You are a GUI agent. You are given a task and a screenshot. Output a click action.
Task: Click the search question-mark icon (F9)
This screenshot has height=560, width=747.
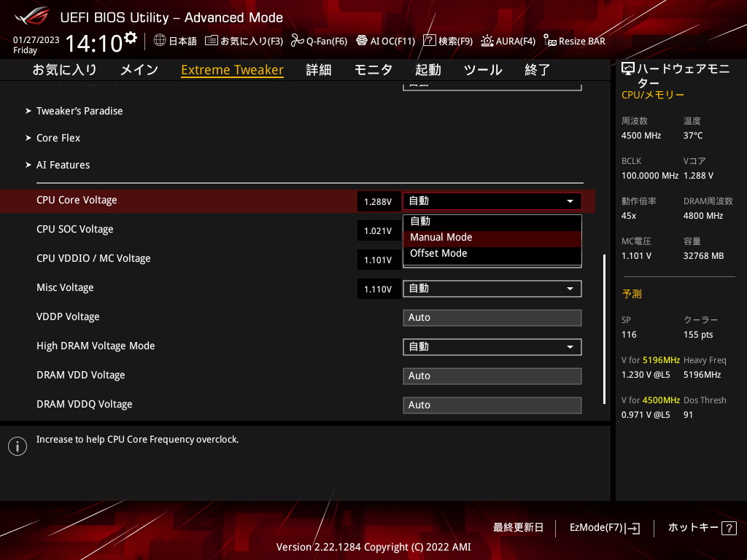(x=429, y=41)
